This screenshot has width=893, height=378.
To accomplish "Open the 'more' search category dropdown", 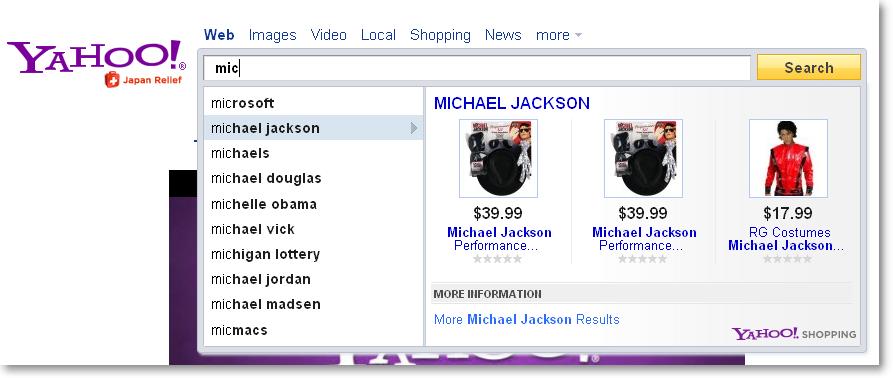I will pyautogui.click(x=559, y=35).
